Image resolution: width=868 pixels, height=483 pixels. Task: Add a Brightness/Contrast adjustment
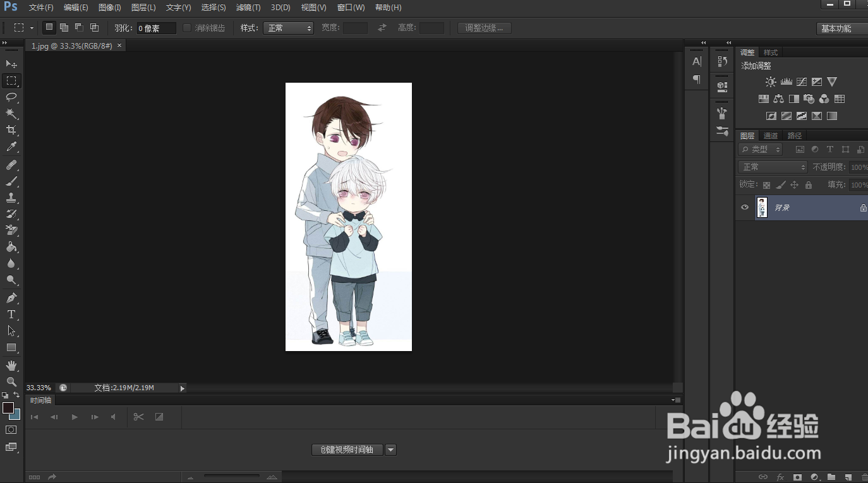[771, 81]
